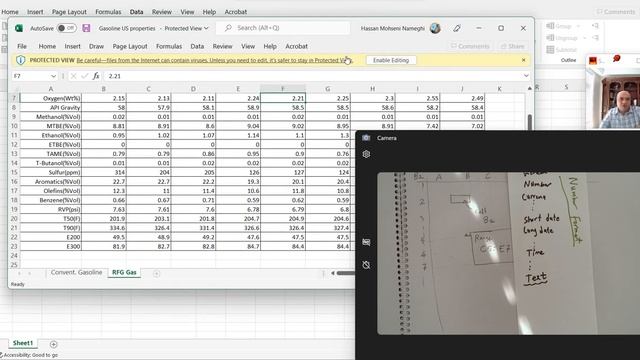Open Camera settings gear
This screenshot has width=640, height=360.
366,154
